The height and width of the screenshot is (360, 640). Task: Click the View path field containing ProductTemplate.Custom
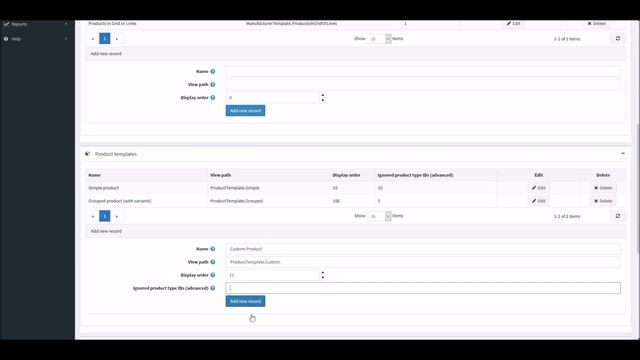point(423,262)
